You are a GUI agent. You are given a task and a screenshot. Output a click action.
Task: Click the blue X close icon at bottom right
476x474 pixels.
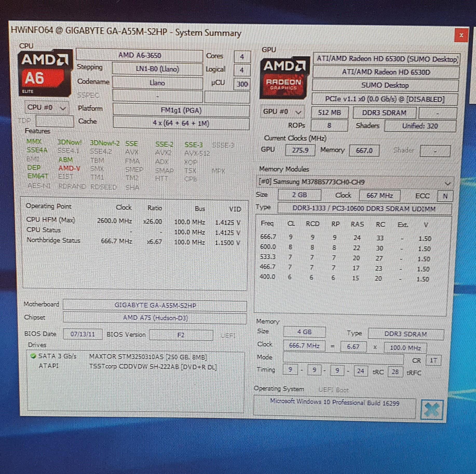click(432, 410)
